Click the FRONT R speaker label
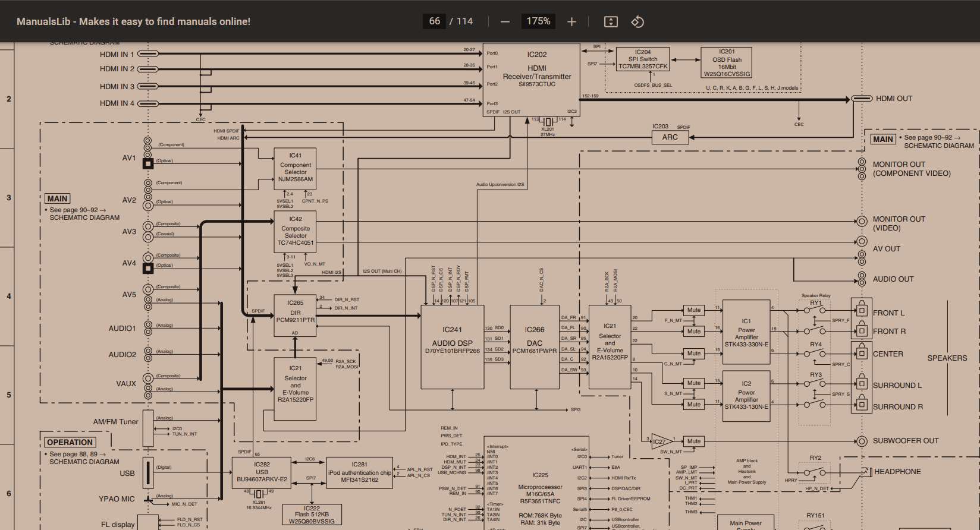The height and width of the screenshot is (530, 980). (889, 332)
